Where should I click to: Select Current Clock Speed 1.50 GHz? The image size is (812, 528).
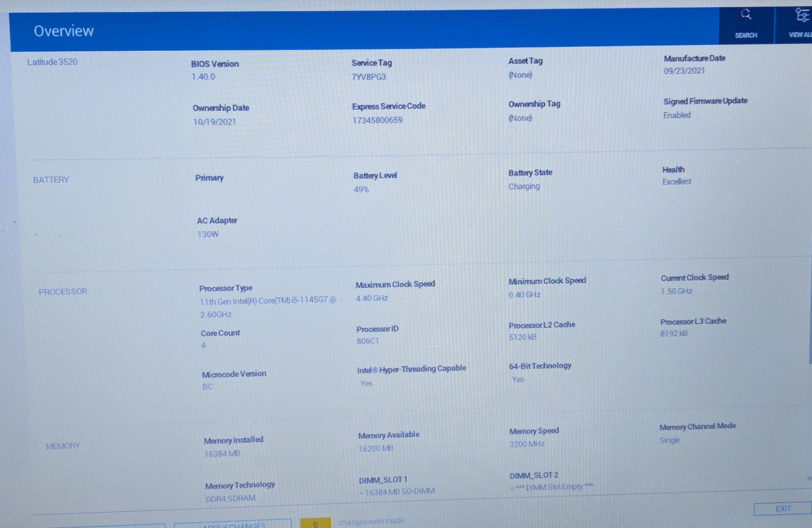point(676,291)
